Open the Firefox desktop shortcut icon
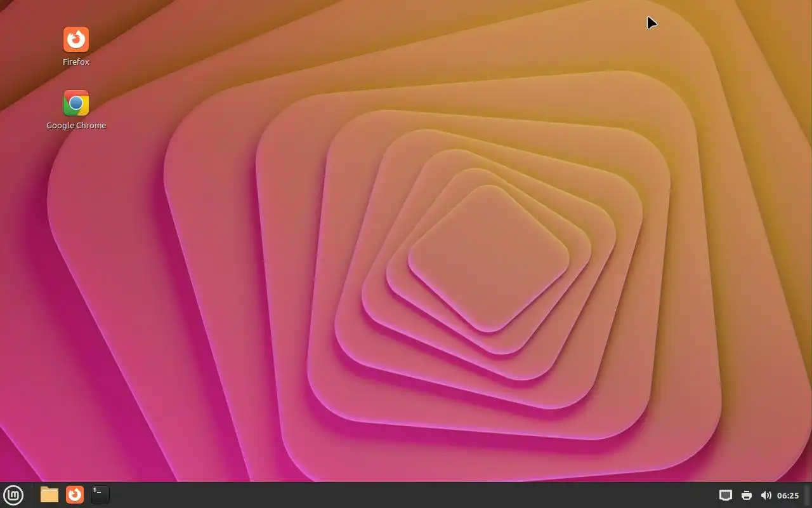Viewport: 812px width, 508px height. click(76, 39)
